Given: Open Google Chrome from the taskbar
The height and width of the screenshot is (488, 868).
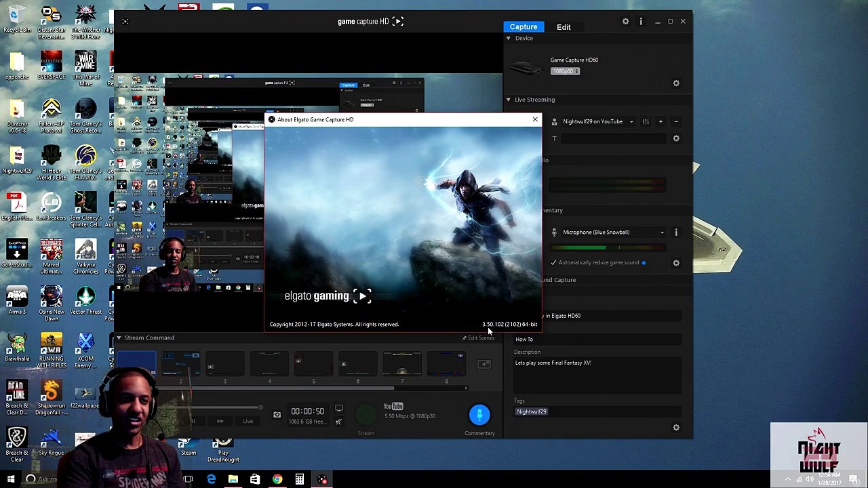Looking at the screenshot, I should 277,480.
